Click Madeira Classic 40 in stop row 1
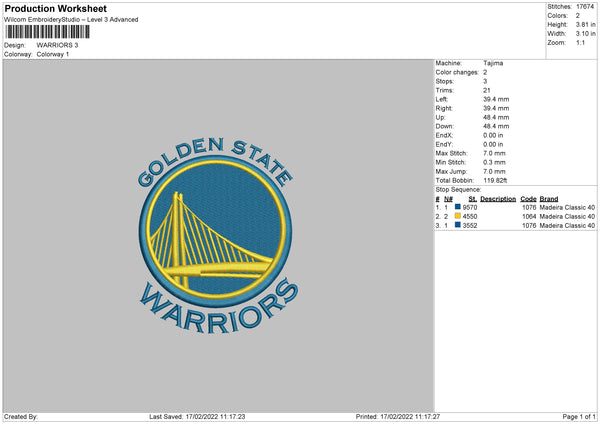 (x=567, y=207)
